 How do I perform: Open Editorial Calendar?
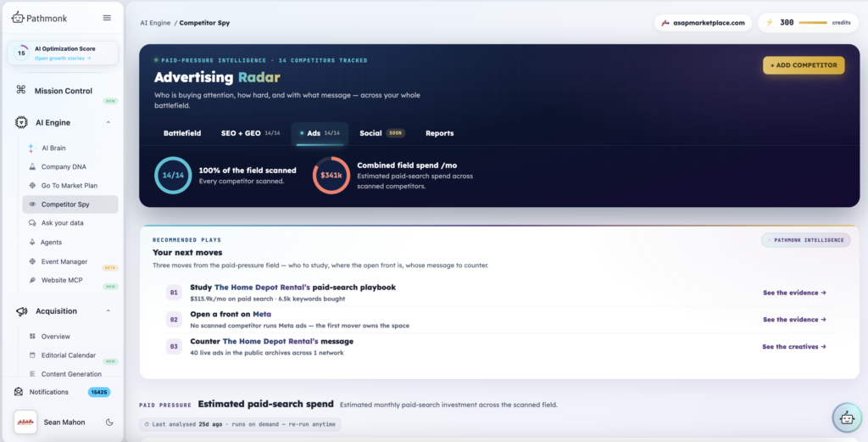[69, 355]
